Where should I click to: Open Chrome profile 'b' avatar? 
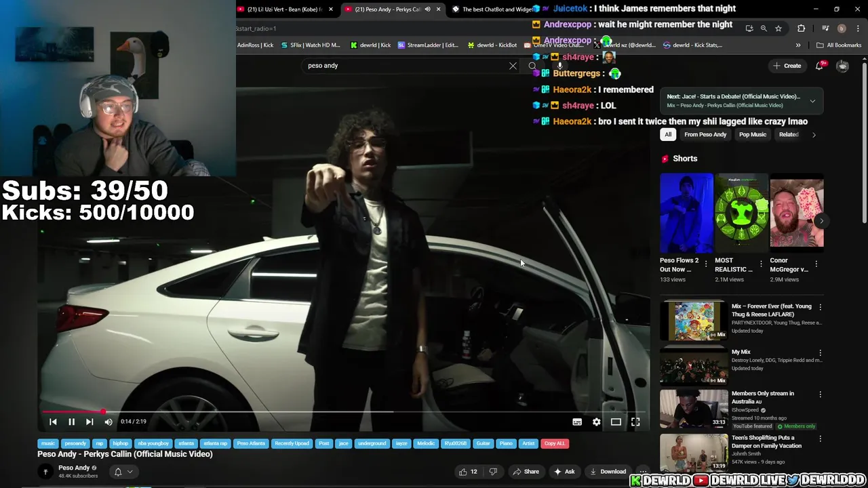tap(842, 28)
